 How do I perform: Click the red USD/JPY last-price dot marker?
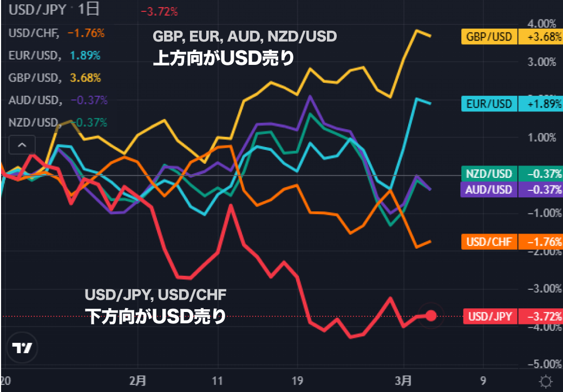coord(431,316)
